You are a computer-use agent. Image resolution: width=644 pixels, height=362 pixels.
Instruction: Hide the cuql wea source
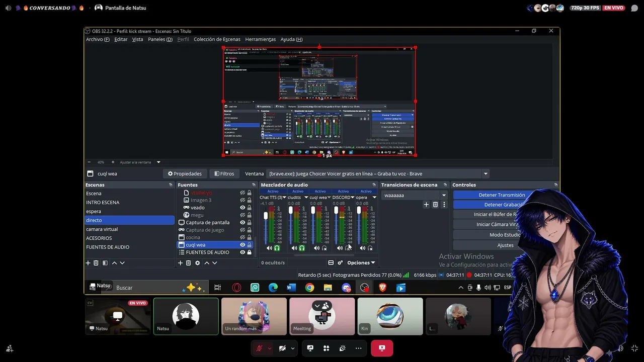pyautogui.click(x=243, y=245)
